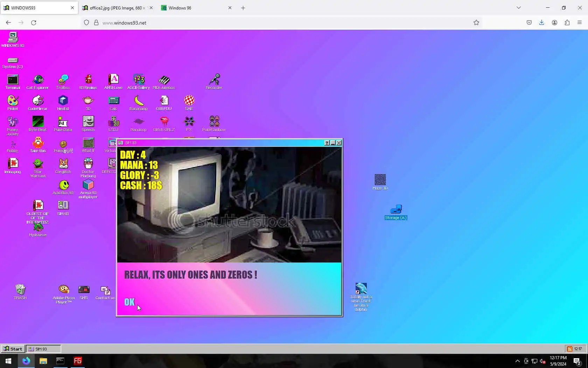Launch the Corglitch dog icon
Screen dimensions: 588x368
pyautogui.click(x=63, y=166)
